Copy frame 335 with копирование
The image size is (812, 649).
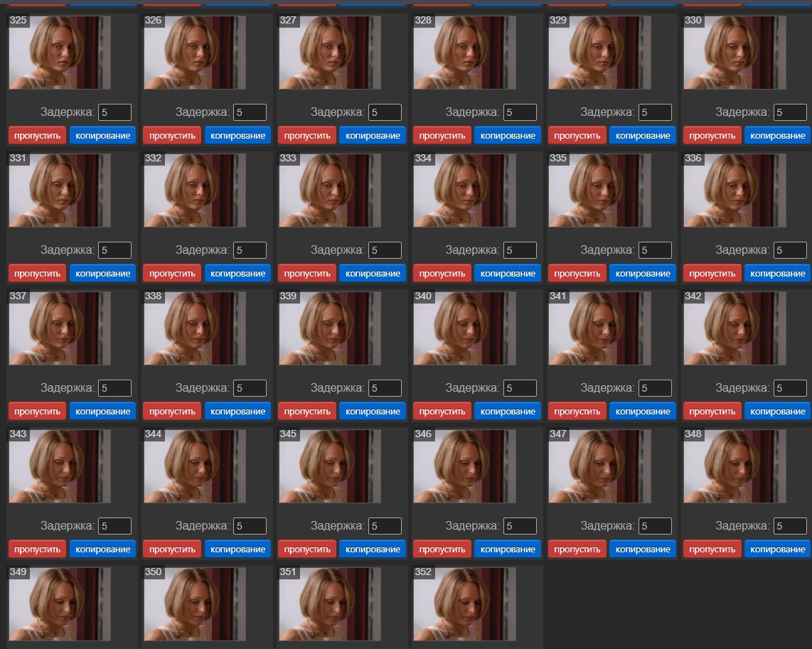click(643, 273)
